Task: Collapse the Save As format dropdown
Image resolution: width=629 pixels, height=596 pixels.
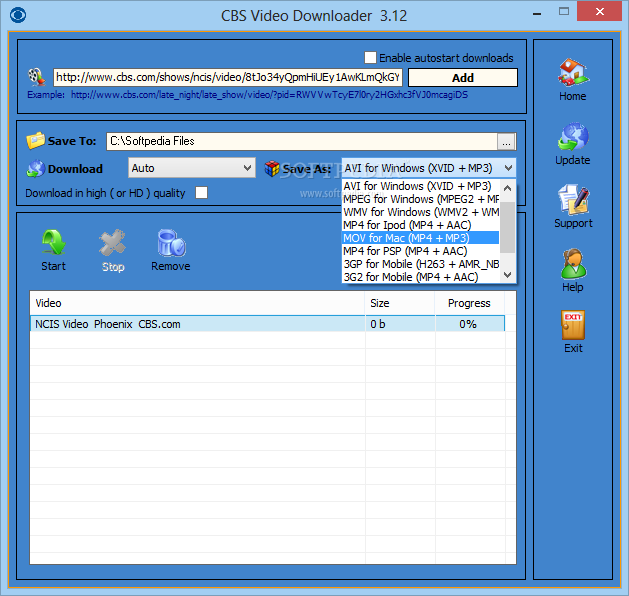Action: 508,168
